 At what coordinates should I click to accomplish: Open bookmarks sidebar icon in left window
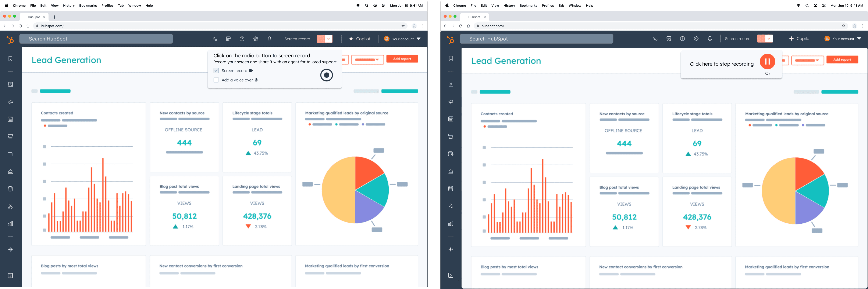point(10,59)
